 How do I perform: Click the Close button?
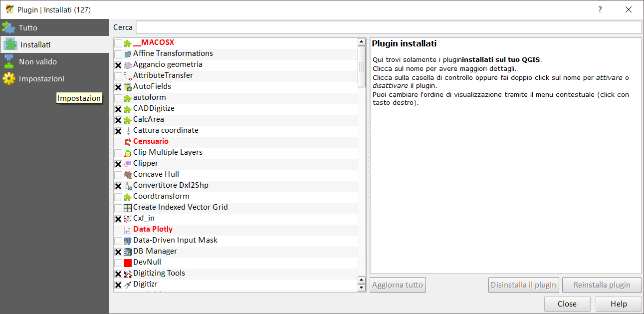567,304
